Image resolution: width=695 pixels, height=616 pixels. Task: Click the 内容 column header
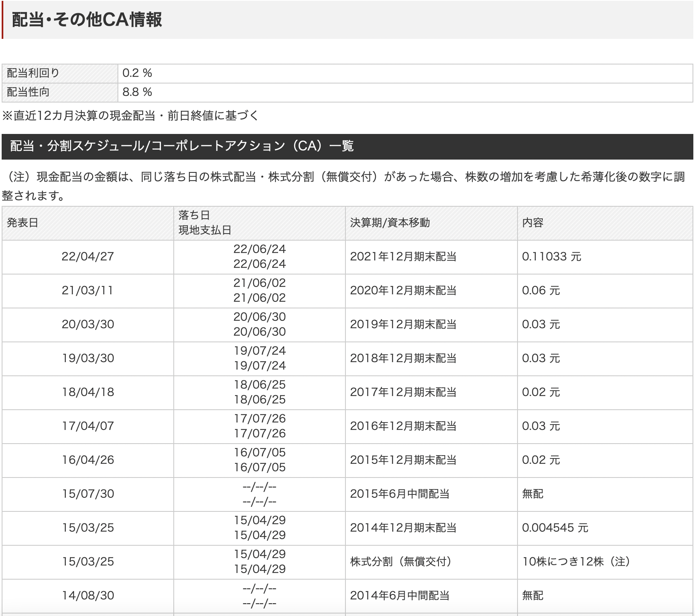click(605, 223)
